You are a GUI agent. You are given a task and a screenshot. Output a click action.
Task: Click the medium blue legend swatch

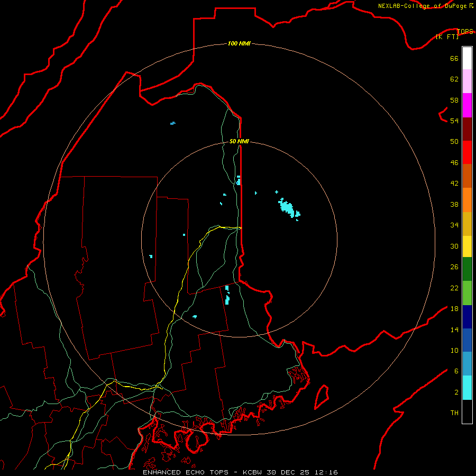click(467, 340)
